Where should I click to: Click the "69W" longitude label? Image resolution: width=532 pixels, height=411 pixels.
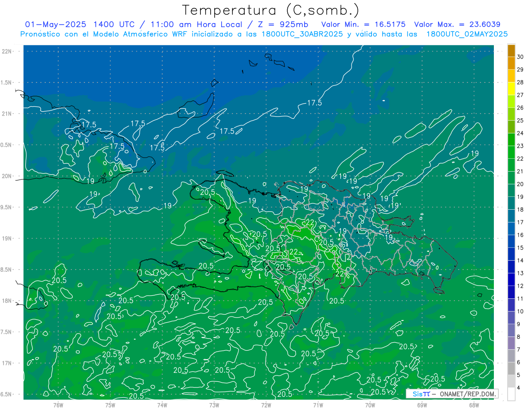click(x=422, y=405)
